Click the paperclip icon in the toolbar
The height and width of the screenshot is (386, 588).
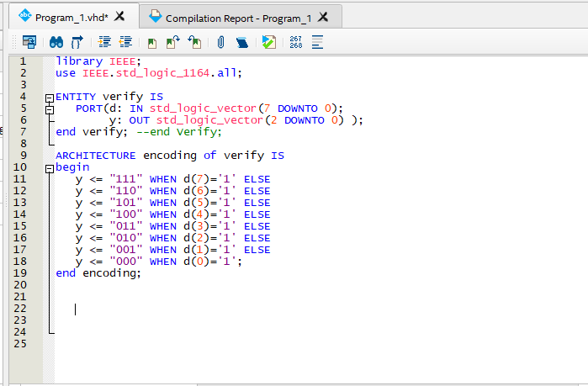pos(221,42)
